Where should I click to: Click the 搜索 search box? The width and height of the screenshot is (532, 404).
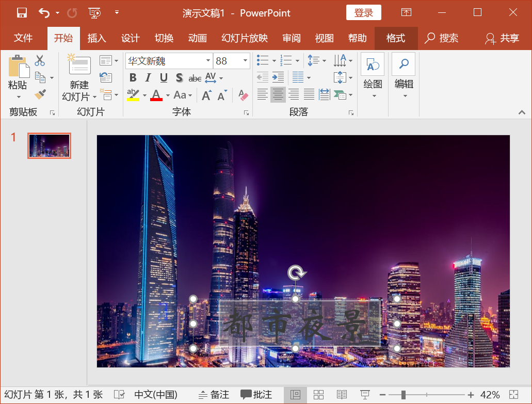[441, 38]
